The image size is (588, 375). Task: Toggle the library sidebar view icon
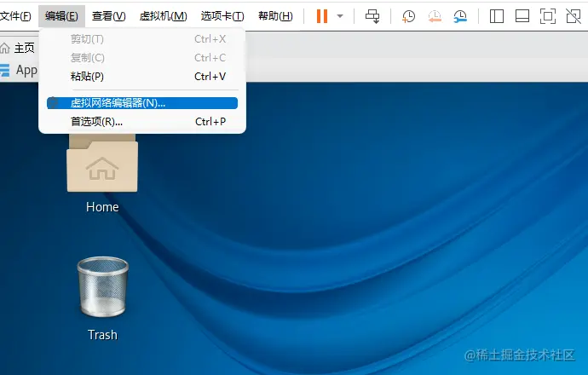tap(497, 16)
